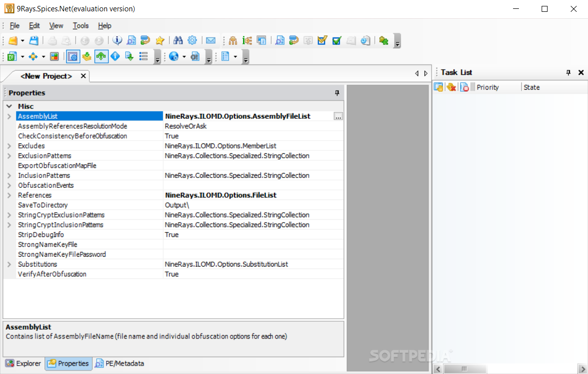Click the monitor with info page icon
The image size is (588, 374).
pos(261,40)
